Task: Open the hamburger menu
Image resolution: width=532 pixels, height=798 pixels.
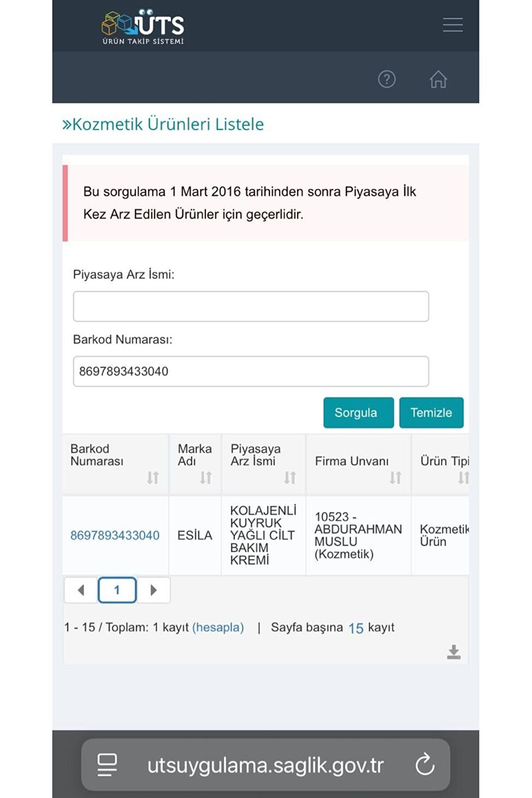Action: [x=453, y=25]
